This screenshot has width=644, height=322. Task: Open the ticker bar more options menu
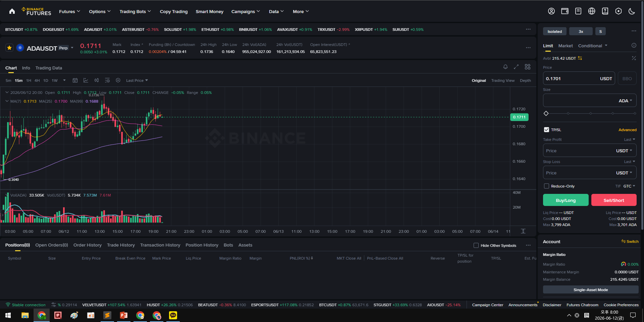click(x=528, y=29)
